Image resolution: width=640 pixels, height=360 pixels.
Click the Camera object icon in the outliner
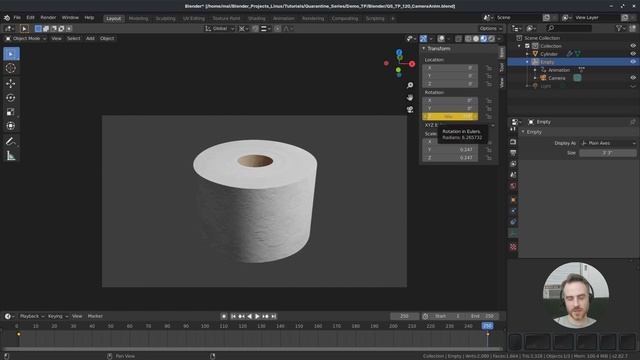click(543, 78)
